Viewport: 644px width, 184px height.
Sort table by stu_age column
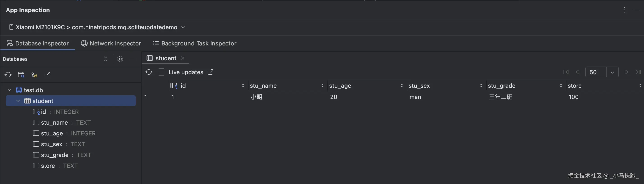click(402, 86)
